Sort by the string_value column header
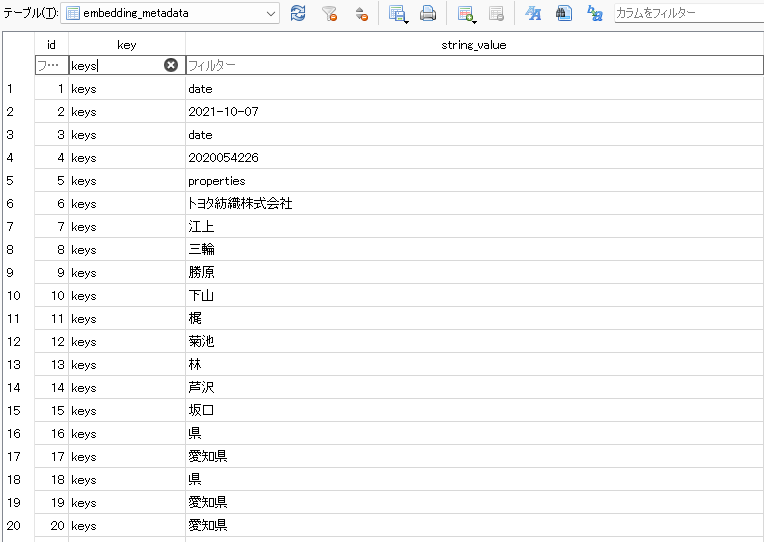The width and height of the screenshot is (764, 542). tap(474, 45)
